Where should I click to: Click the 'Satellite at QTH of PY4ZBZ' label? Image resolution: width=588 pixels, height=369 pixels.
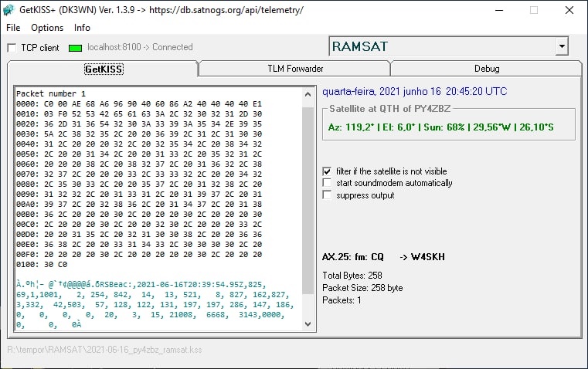(389, 109)
